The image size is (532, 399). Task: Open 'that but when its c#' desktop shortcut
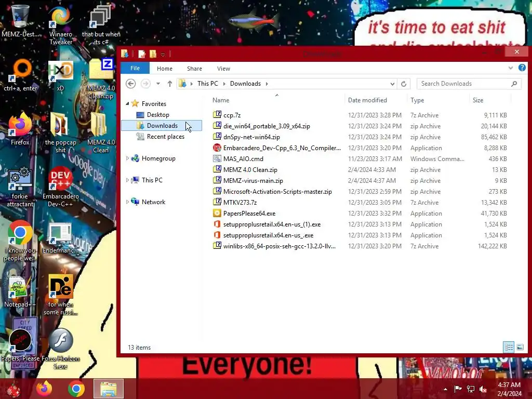click(x=101, y=24)
